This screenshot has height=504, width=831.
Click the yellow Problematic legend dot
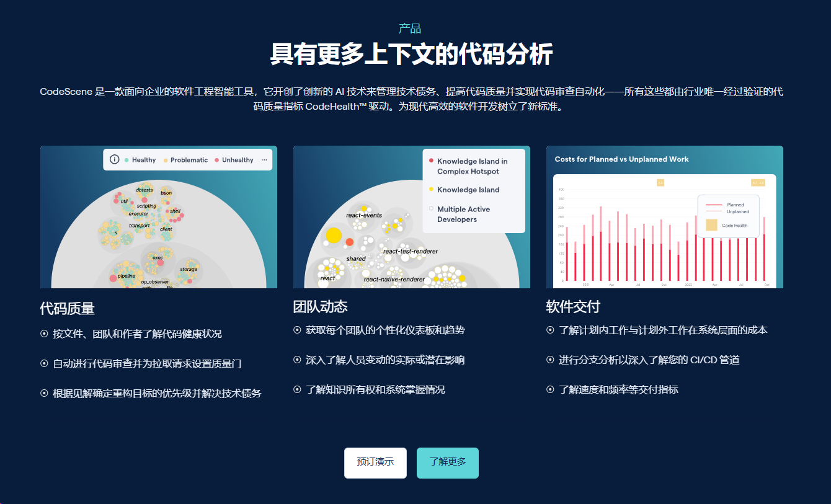(166, 160)
